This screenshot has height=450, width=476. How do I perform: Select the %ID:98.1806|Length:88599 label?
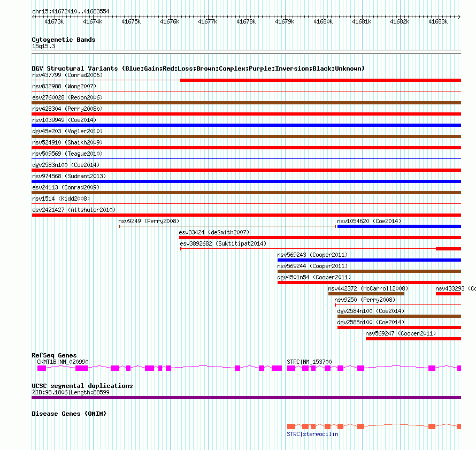pos(71,392)
